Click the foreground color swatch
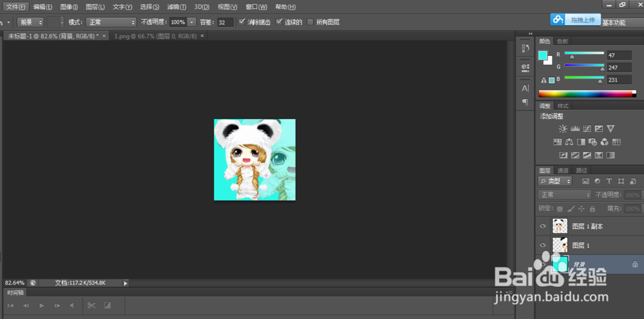Screen dimensions: 644x319 543,55
